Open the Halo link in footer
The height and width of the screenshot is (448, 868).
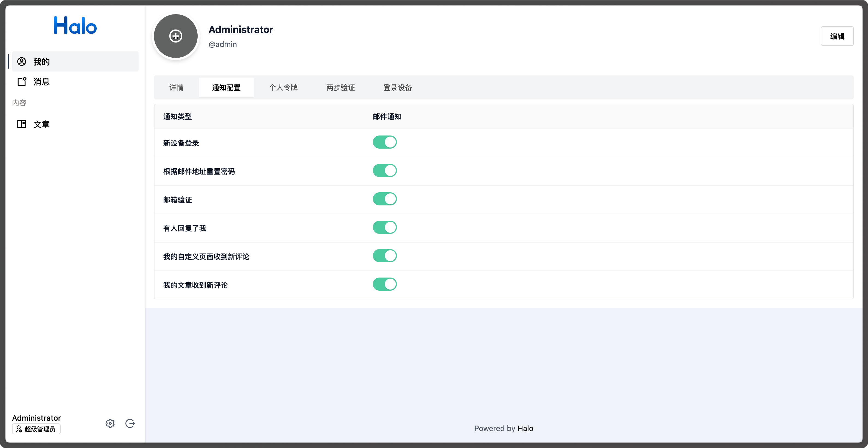coord(525,428)
